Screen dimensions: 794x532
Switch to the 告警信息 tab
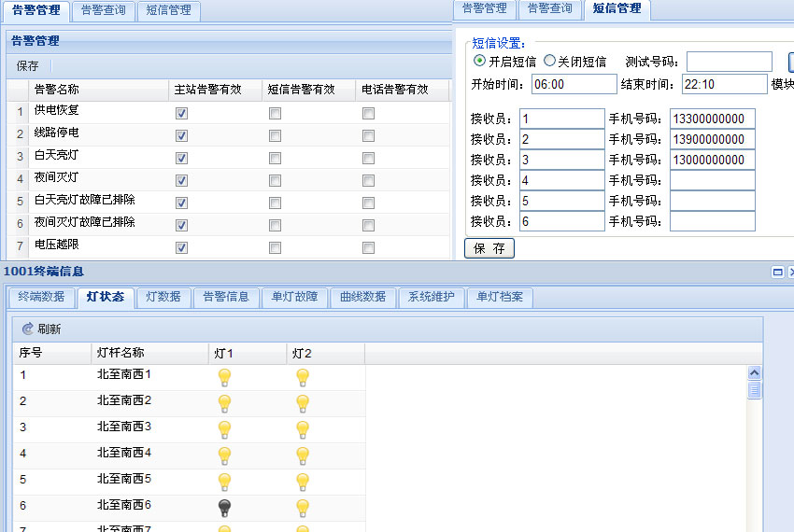click(226, 297)
